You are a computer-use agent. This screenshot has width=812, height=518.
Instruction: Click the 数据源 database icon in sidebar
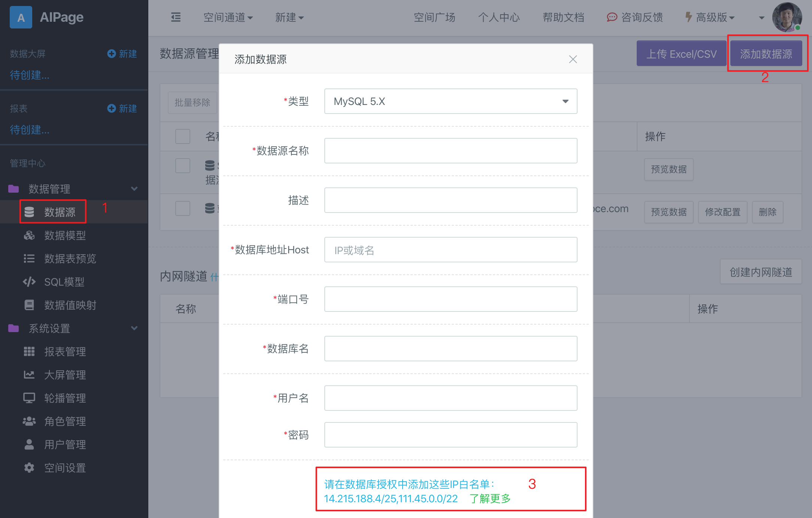click(x=29, y=212)
